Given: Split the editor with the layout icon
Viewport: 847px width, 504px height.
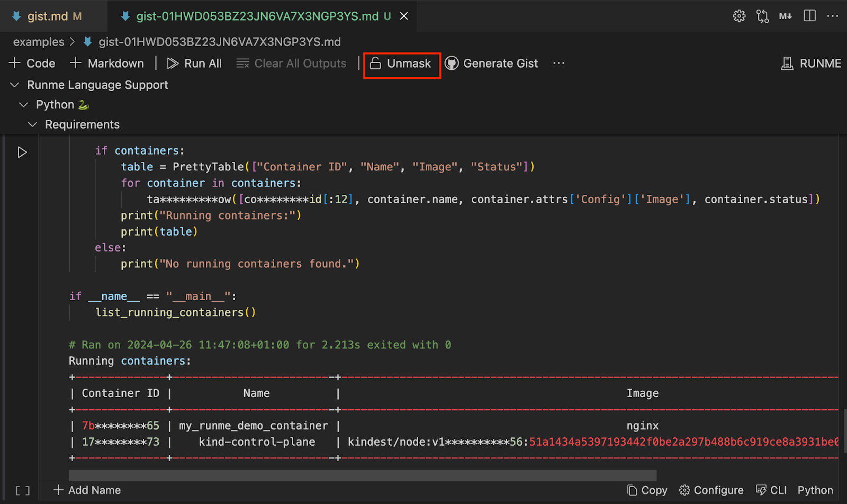Looking at the screenshot, I should [809, 16].
